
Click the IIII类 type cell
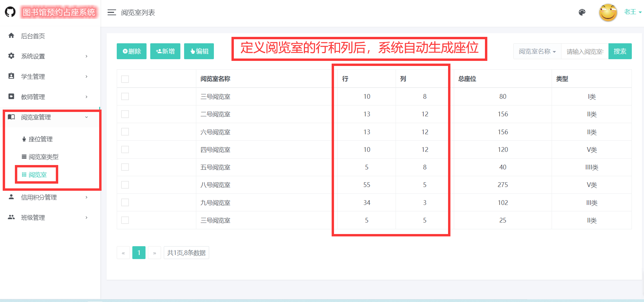(x=592, y=167)
